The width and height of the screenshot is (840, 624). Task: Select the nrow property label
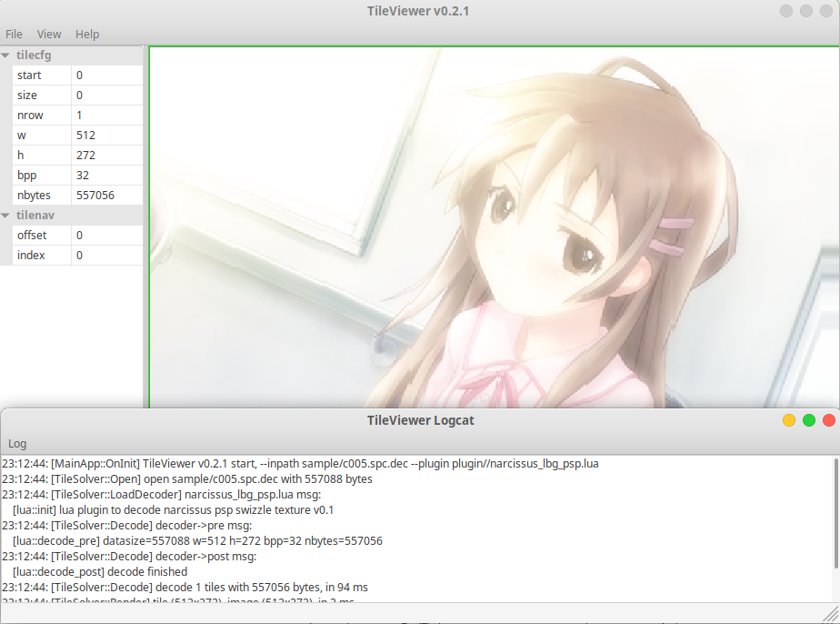pyautogui.click(x=42, y=116)
